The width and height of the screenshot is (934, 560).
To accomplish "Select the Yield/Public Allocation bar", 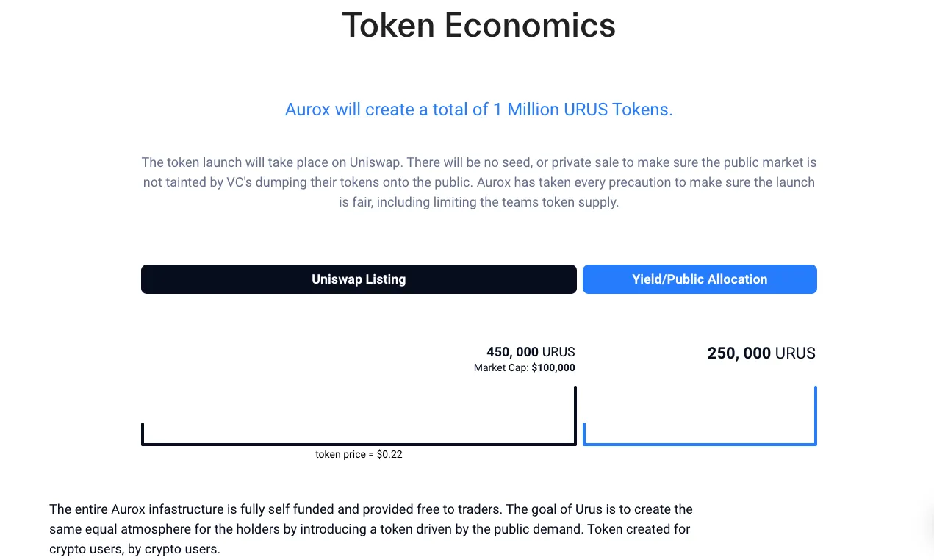I will [700, 279].
